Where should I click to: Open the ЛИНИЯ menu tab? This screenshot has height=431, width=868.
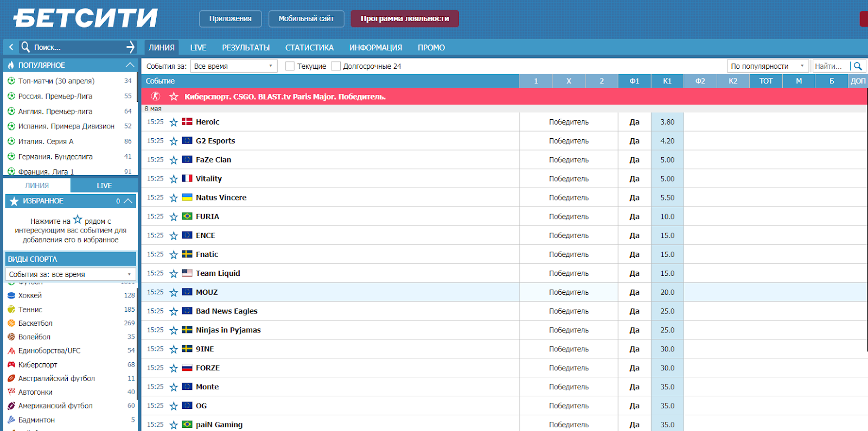click(x=162, y=48)
